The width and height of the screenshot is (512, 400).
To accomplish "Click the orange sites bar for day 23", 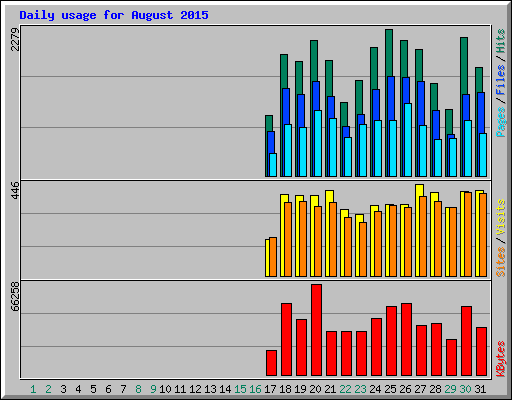I will click(363, 250).
